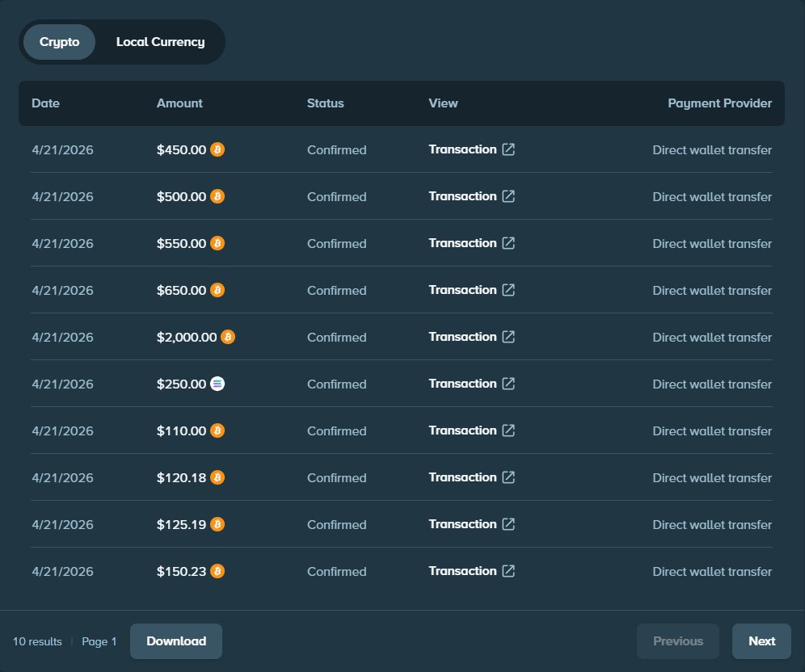Open external link icon for $2,000.00 transaction
The height and width of the screenshot is (672, 805).
(508, 337)
